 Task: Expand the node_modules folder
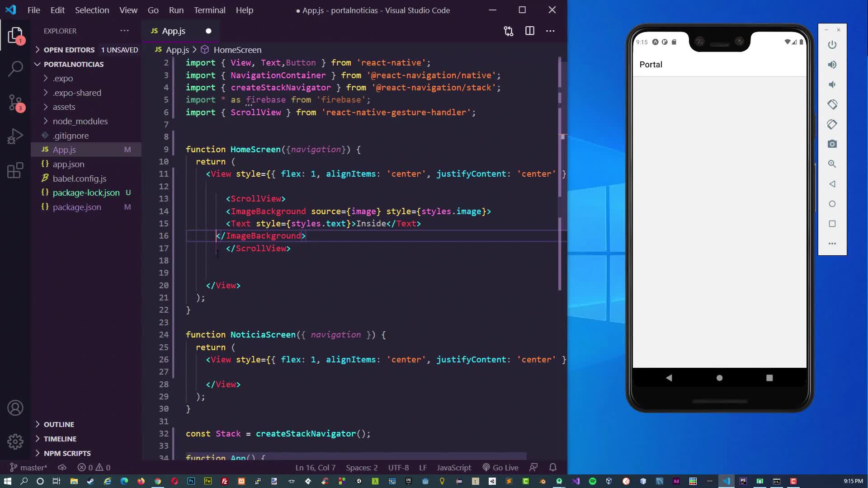point(80,121)
